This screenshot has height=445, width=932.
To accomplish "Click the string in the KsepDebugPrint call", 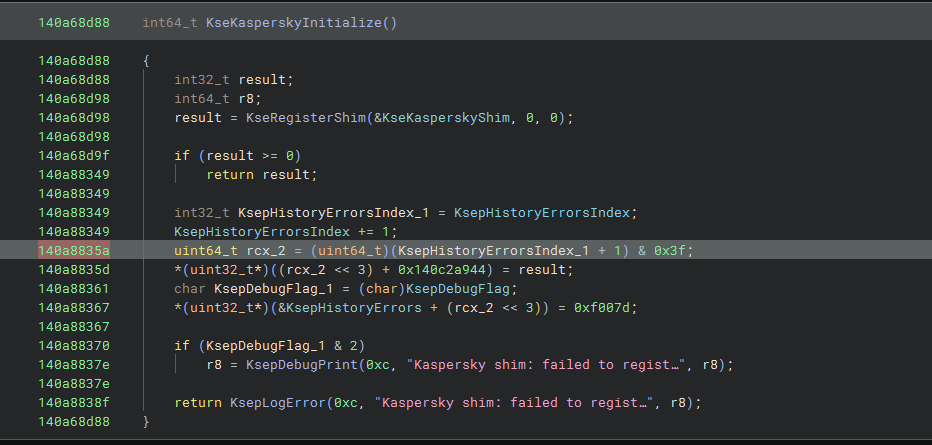I will click(546, 365).
